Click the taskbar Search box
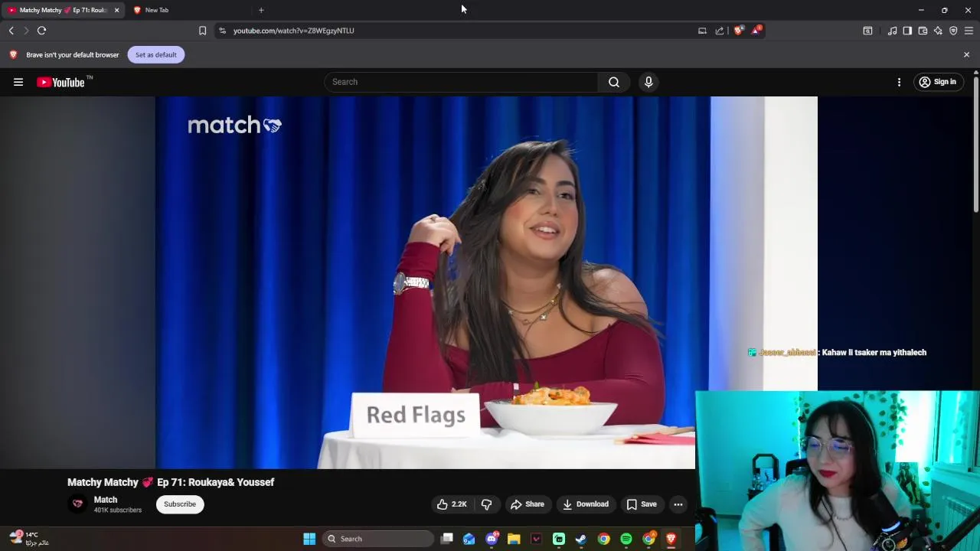Screen dimensions: 980x551 click(x=379, y=539)
